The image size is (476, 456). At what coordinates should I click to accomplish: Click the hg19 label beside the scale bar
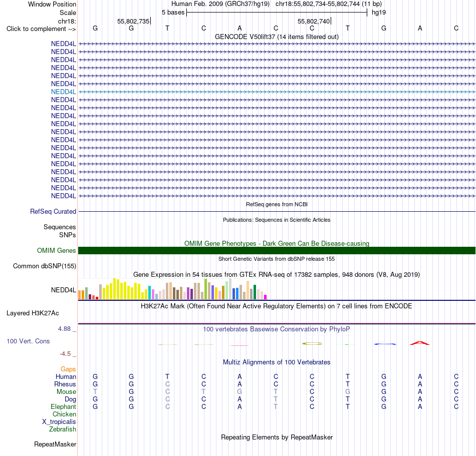[379, 13]
